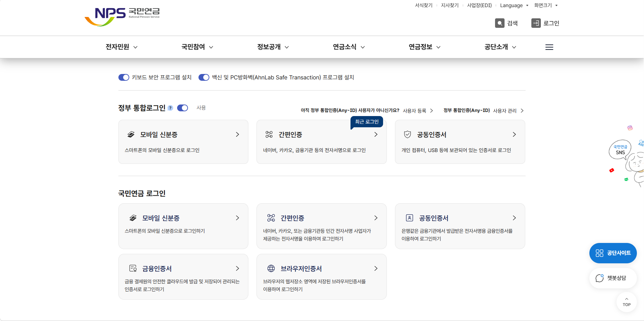Image resolution: width=644 pixels, height=321 pixels.
Task: Open search via the magnifier icon
Action: (499, 23)
